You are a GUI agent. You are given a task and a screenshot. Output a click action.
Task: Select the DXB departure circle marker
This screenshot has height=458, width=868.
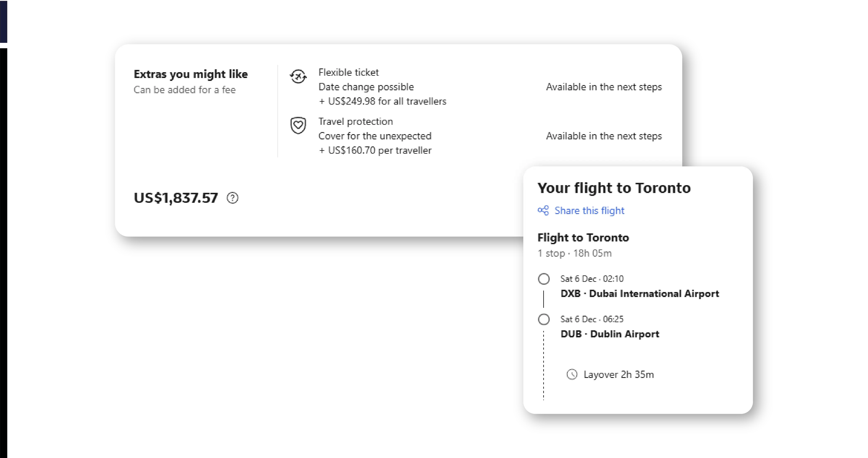click(x=543, y=279)
